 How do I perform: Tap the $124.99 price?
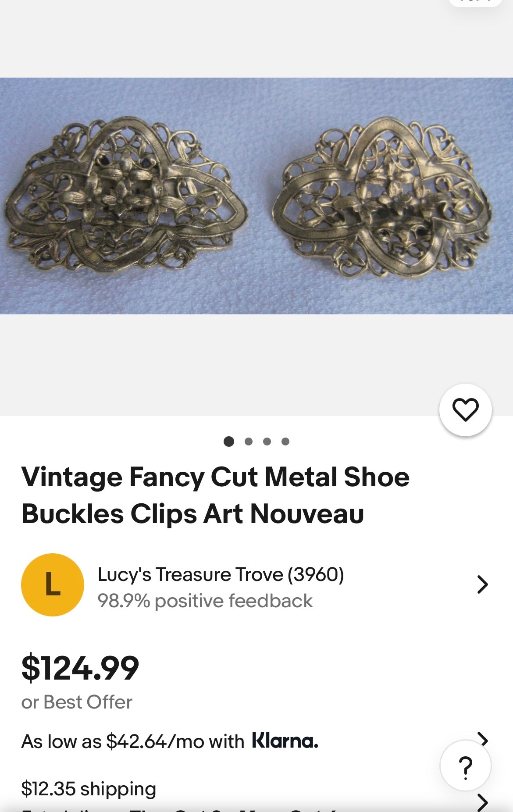pos(80,668)
